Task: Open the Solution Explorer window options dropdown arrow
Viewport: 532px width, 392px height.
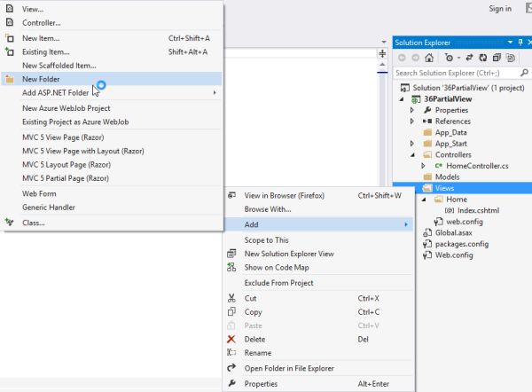Action: [510, 42]
